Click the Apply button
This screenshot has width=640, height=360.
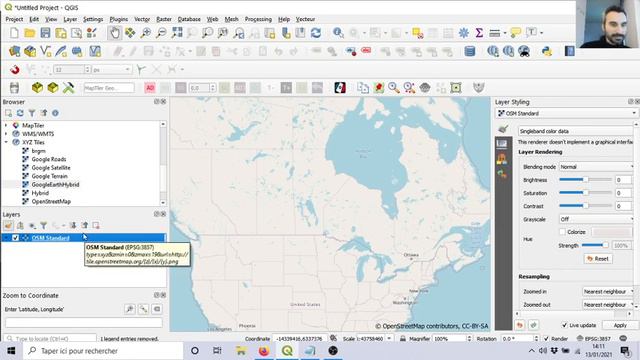[x=620, y=325]
